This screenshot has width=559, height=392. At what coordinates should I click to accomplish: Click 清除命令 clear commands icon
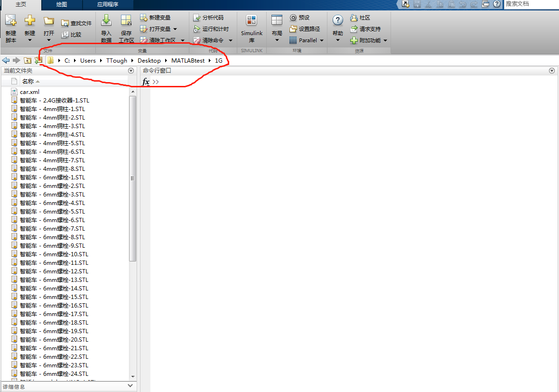tap(197, 40)
